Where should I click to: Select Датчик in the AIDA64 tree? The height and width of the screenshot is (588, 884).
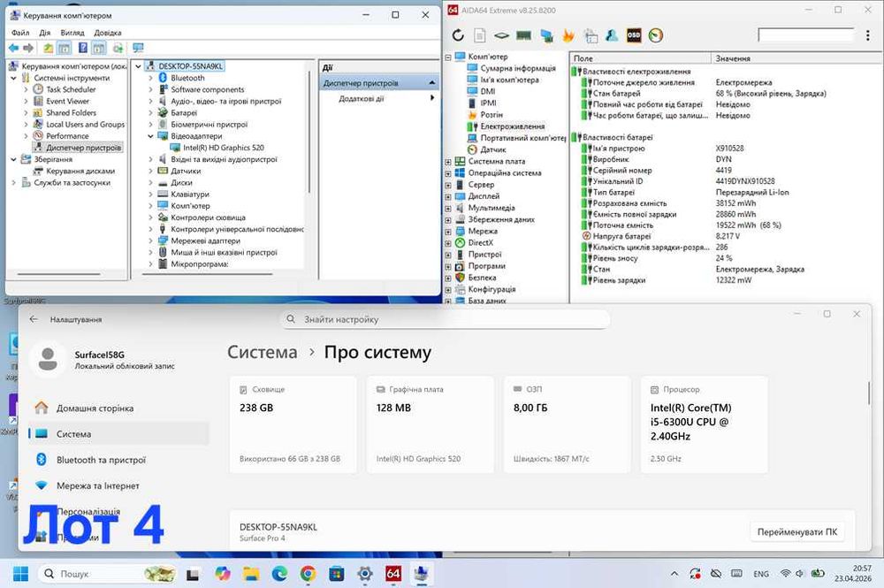tap(492, 149)
